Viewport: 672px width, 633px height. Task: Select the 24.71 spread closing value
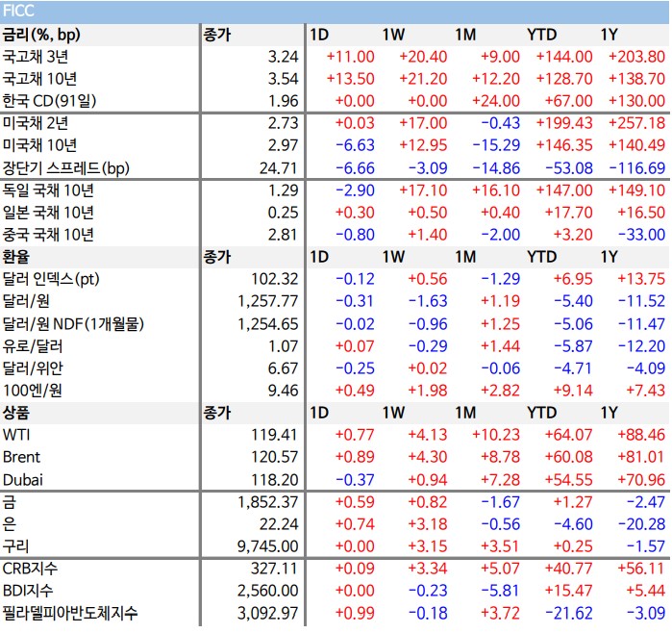tap(279, 168)
